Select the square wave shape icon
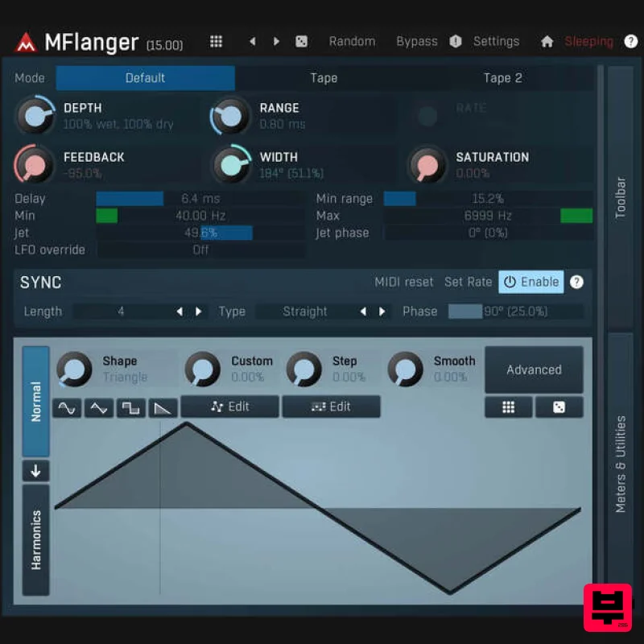The height and width of the screenshot is (644, 644). click(x=130, y=408)
